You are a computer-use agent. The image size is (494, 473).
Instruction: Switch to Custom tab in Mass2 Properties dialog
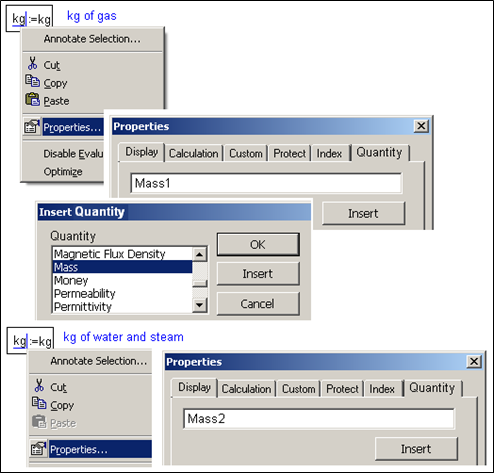tap(298, 389)
